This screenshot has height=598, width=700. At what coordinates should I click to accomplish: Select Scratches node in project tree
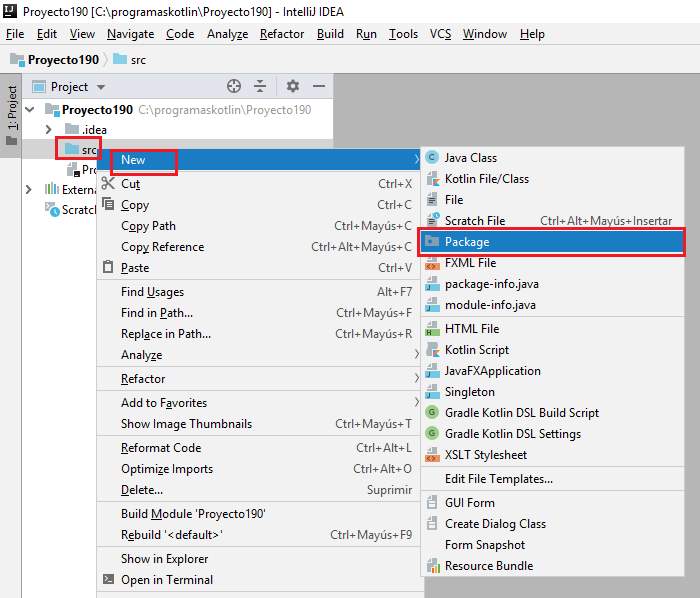tap(71, 209)
